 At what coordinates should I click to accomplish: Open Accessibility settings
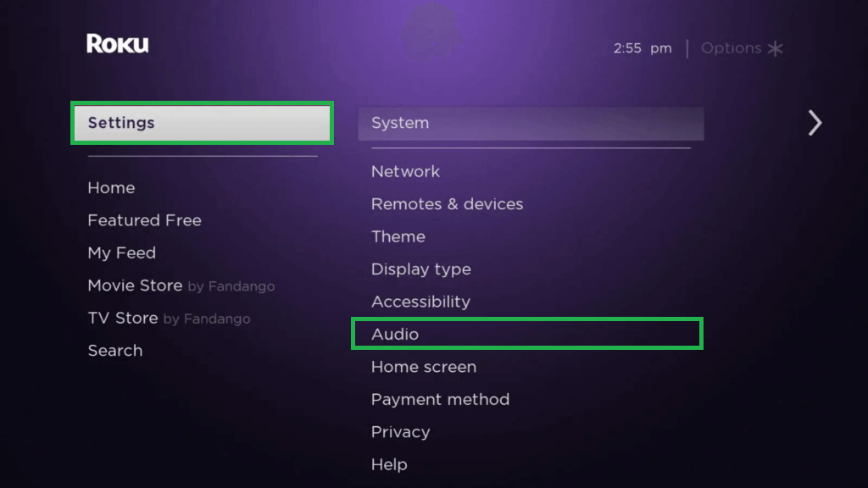click(420, 302)
